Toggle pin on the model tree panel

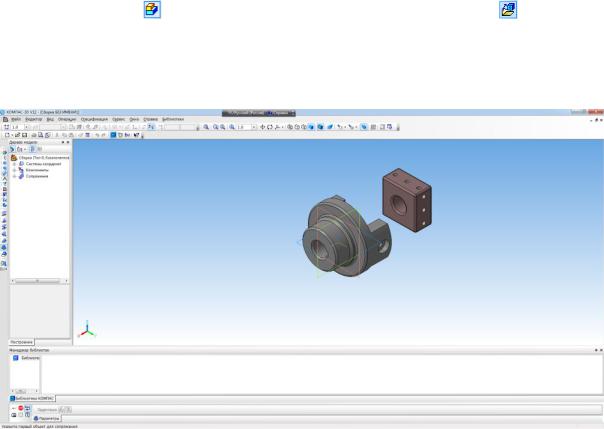[x=62, y=143]
